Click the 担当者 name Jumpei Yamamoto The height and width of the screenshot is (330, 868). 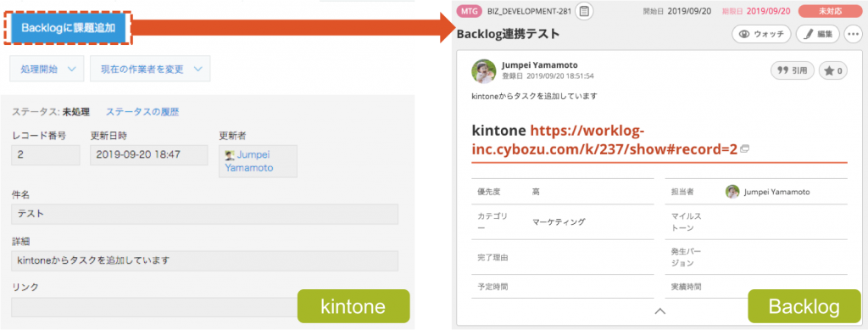tap(776, 192)
